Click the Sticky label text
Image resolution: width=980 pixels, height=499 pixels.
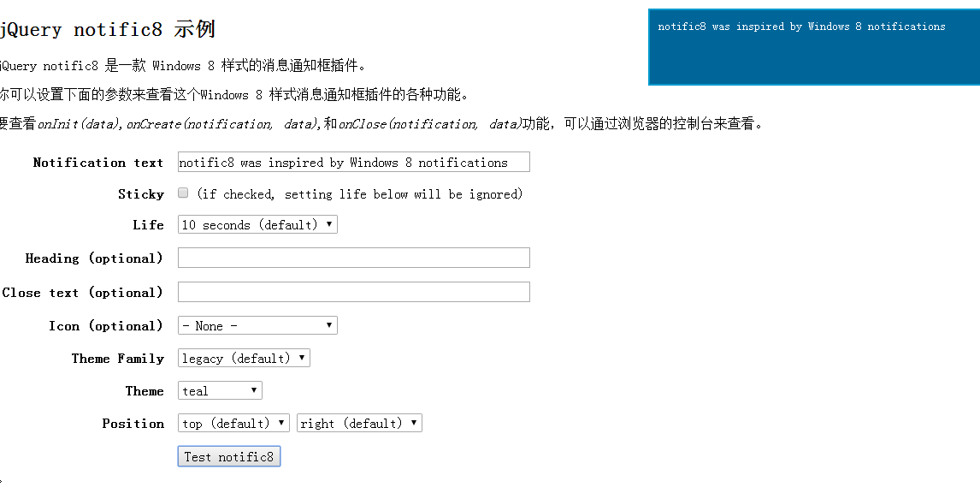tap(140, 193)
